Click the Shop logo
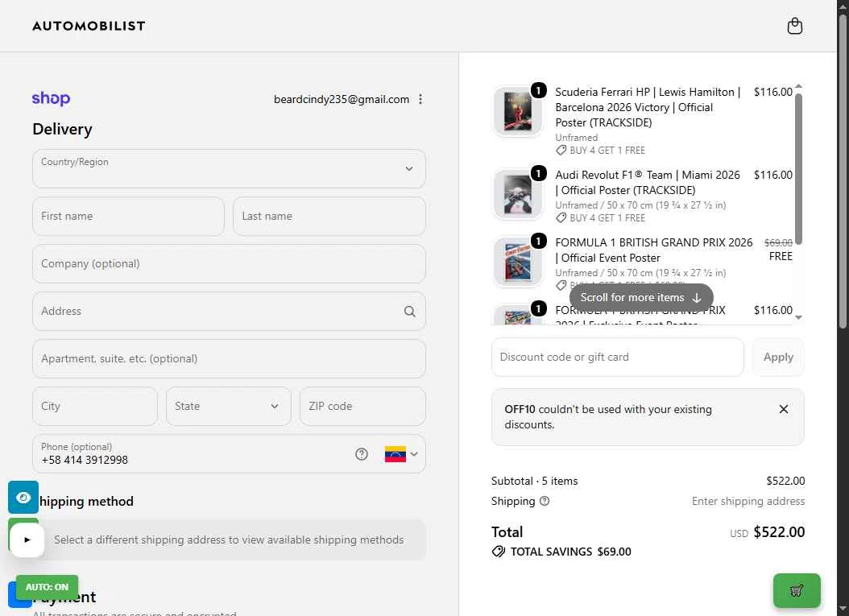Image resolution: width=849 pixels, height=616 pixels. [x=51, y=98]
